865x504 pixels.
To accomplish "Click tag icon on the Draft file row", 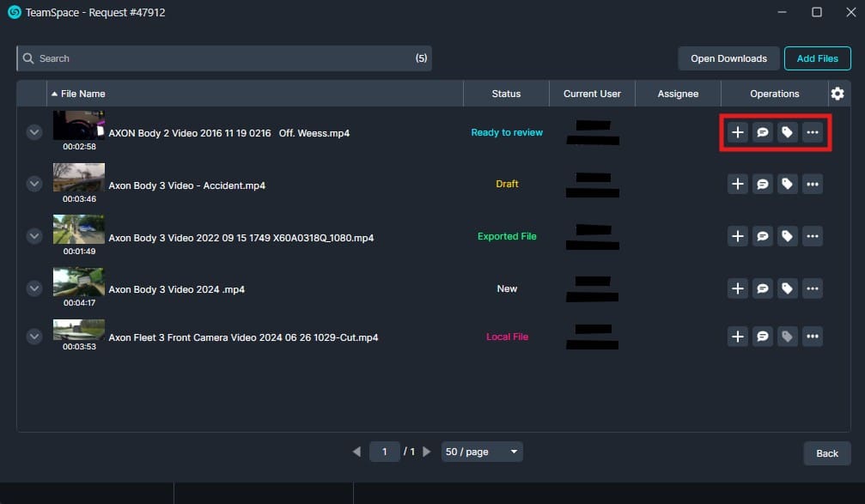I will tap(787, 184).
